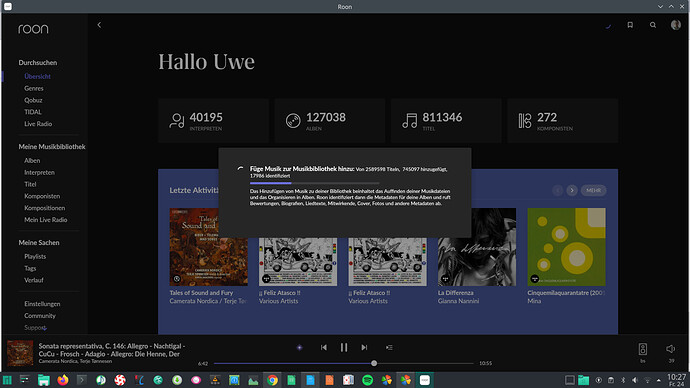Open the bookmarks icon
Viewport: 690px width, 388px height.
click(630, 25)
